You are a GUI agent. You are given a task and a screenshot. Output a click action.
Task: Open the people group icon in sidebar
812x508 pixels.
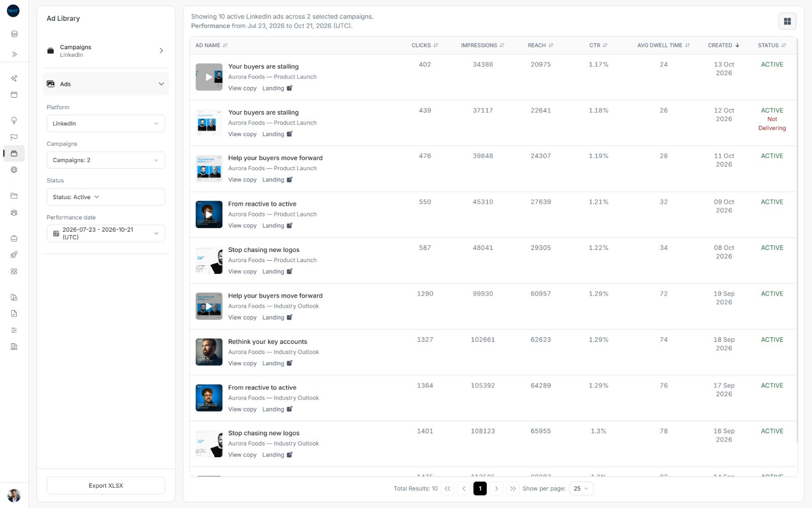[14, 212]
